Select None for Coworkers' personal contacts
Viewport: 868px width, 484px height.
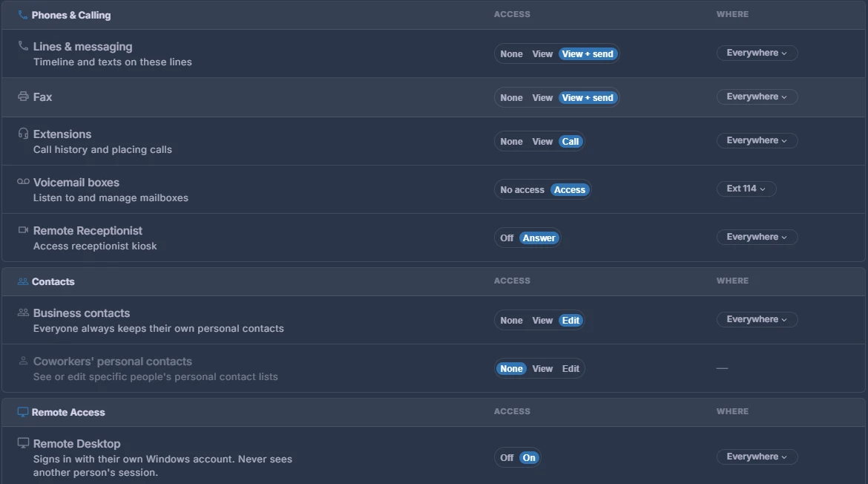coord(511,368)
